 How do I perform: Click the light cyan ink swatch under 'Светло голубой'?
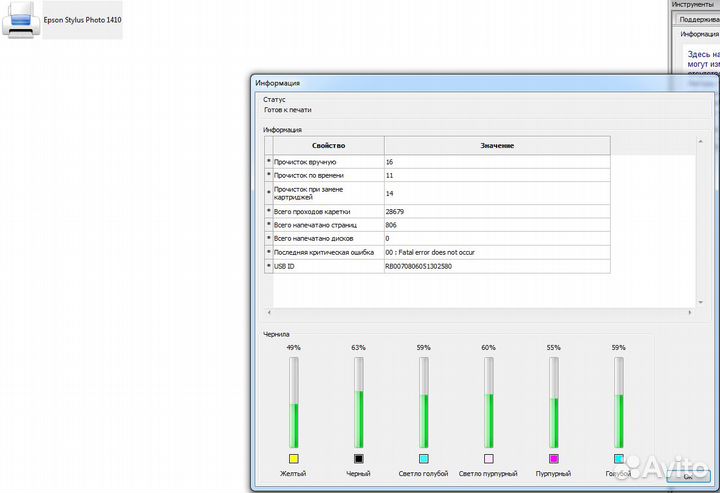click(x=424, y=459)
